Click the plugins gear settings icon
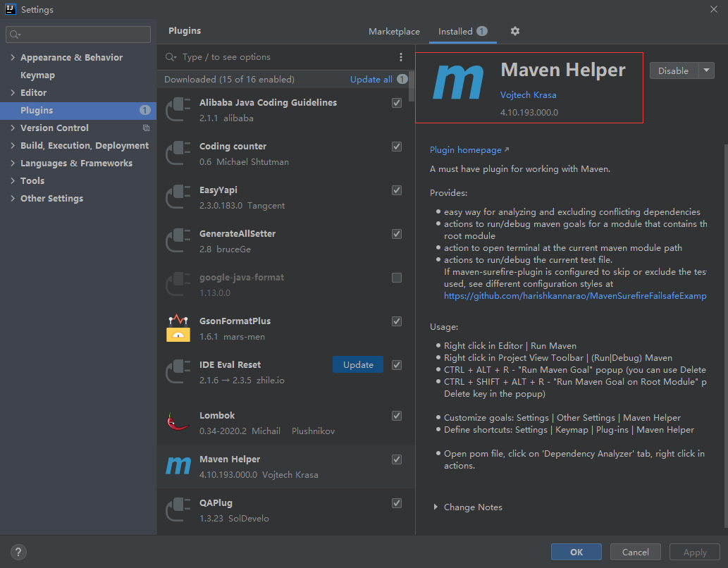Image resolution: width=728 pixels, height=568 pixels. (x=515, y=31)
